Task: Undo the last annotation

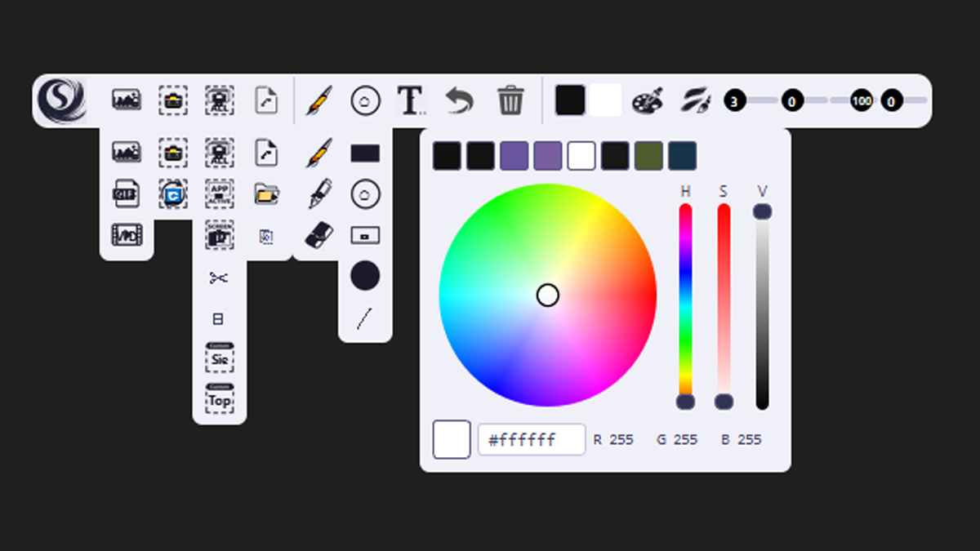Action: pos(461,100)
